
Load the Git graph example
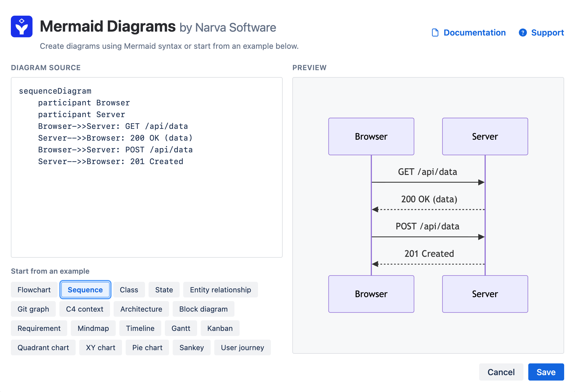pyautogui.click(x=33, y=309)
